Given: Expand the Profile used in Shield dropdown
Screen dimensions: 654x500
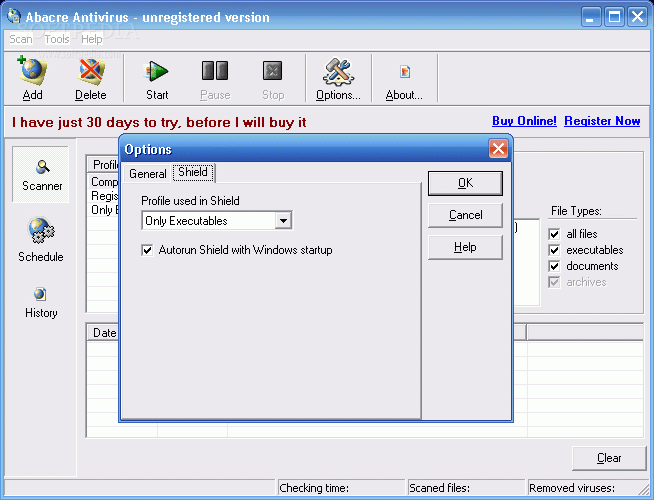Looking at the screenshot, I should (283, 221).
